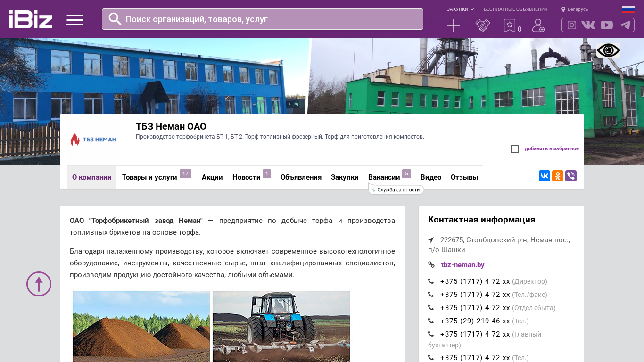This screenshot has height=362, width=644.
Task: Open iBiz Telegram channel
Action: point(625,25)
